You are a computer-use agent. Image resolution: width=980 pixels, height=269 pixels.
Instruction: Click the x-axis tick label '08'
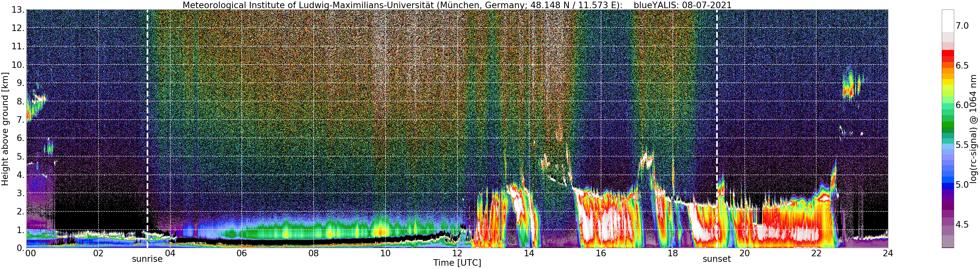point(313,253)
